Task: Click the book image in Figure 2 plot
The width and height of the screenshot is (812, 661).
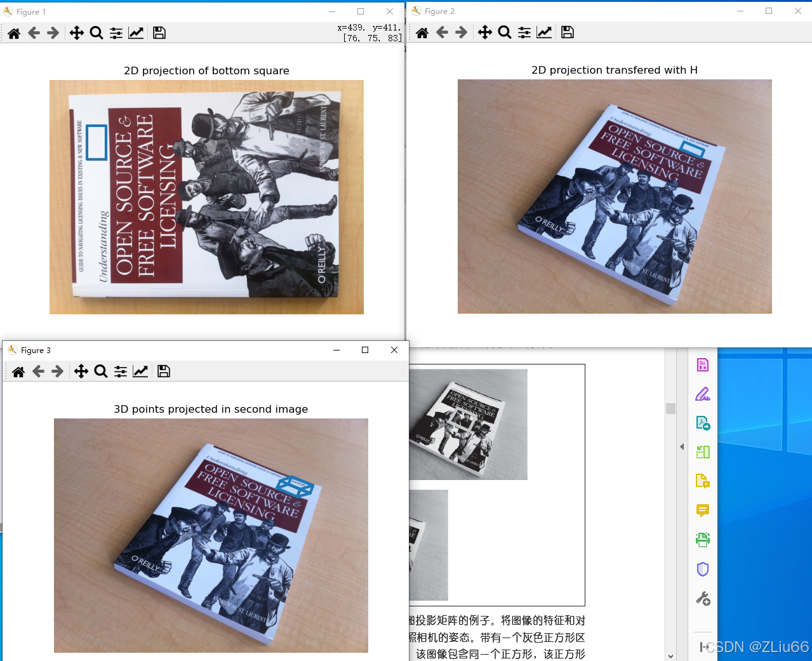Action: pos(615,196)
